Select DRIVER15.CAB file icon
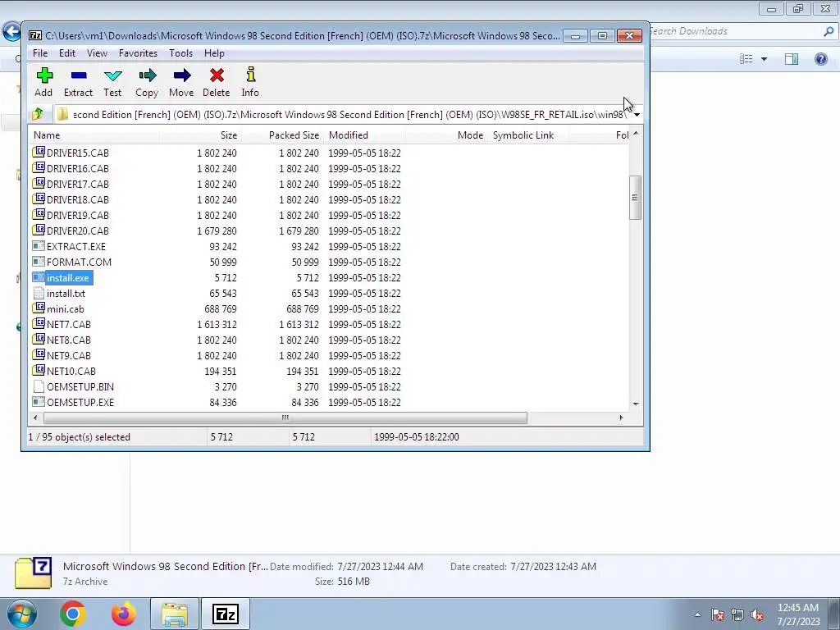The height and width of the screenshot is (630, 840). click(x=39, y=152)
